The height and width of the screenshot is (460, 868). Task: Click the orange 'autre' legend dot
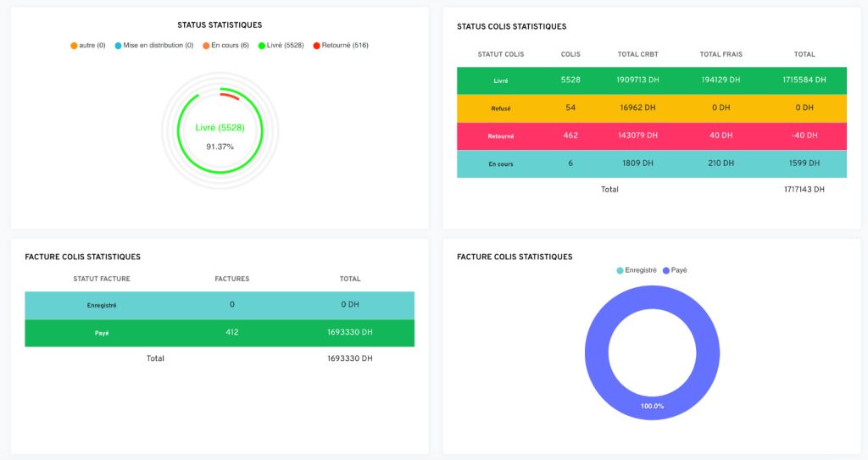tap(74, 46)
